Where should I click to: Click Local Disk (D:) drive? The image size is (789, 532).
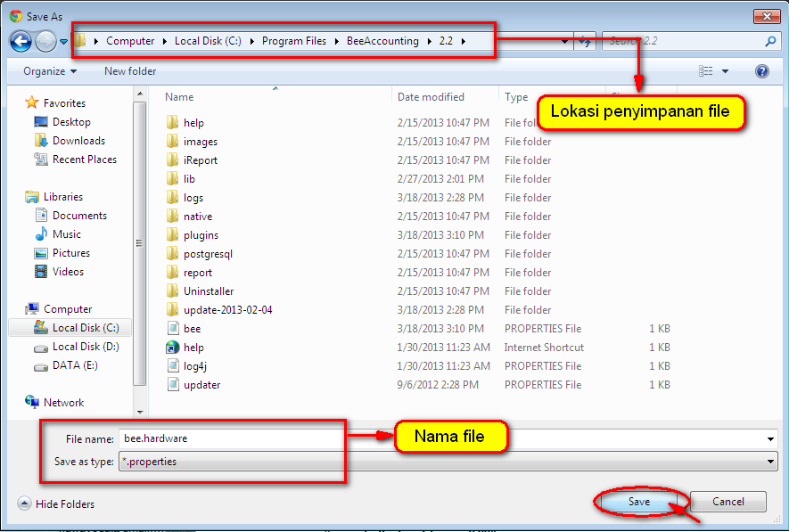coord(85,347)
